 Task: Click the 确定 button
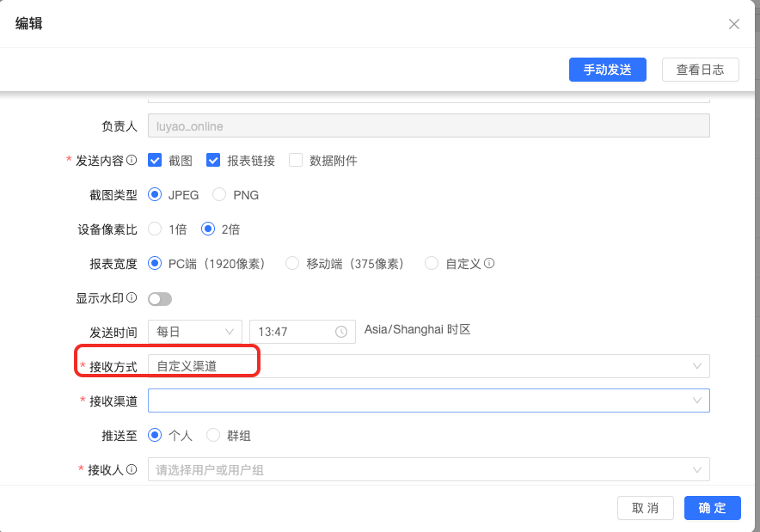click(x=712, y=508)
